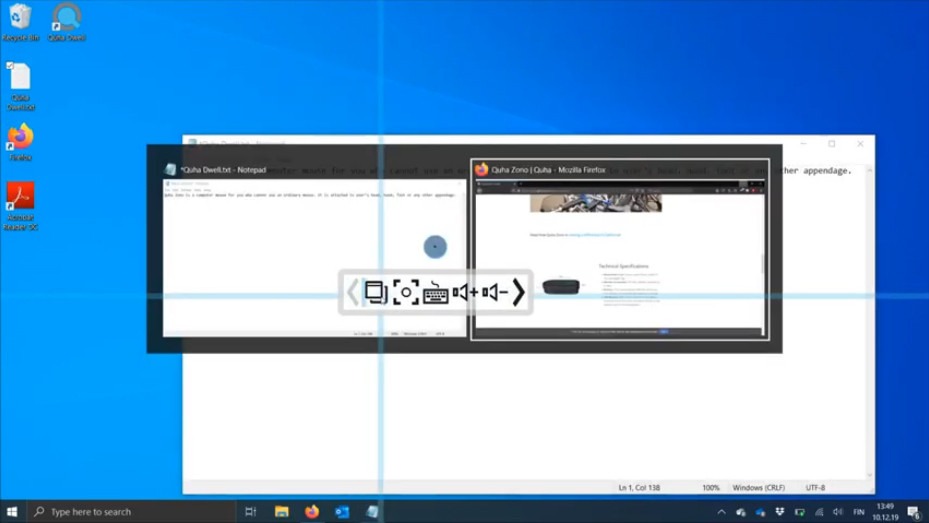Open the clock showing 13:49 10.12.19
929x523 pixels.
pyautogui.click(x=885, y=512)
